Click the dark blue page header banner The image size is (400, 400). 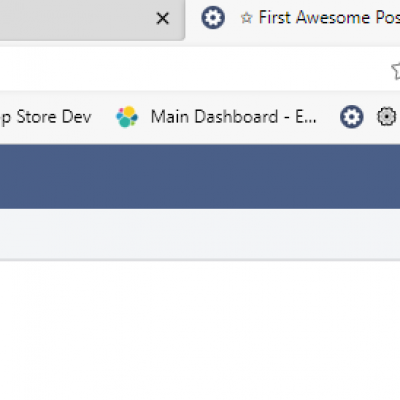(200, 177)
